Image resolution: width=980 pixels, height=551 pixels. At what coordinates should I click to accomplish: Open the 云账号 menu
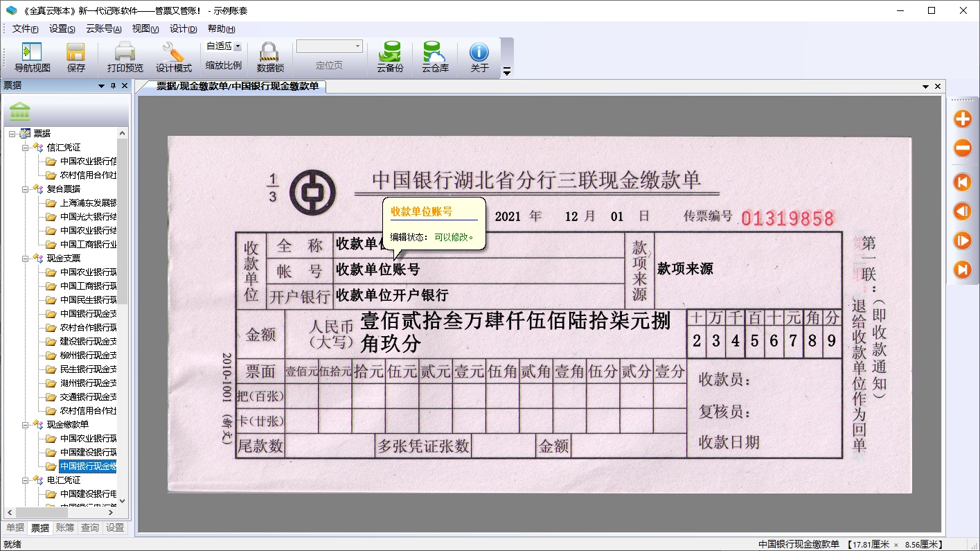(104, 28)
